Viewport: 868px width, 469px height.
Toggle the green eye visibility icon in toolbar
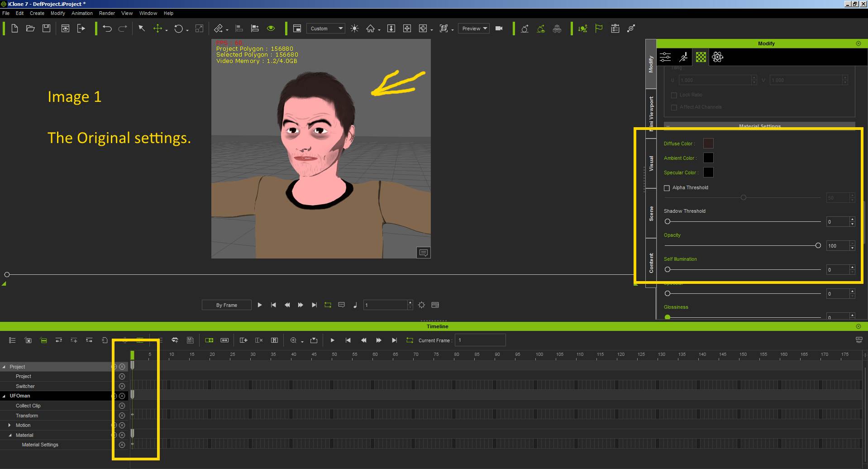271,29
